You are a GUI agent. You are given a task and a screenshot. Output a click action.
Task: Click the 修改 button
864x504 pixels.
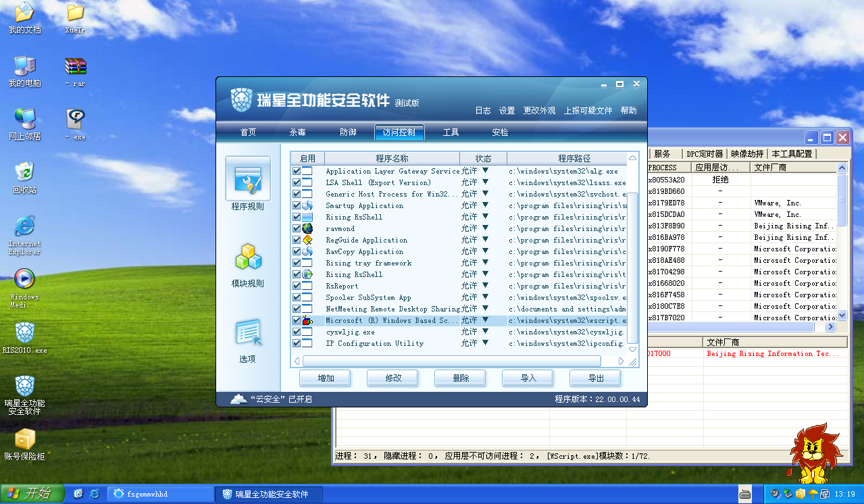(x=393, y=378)
